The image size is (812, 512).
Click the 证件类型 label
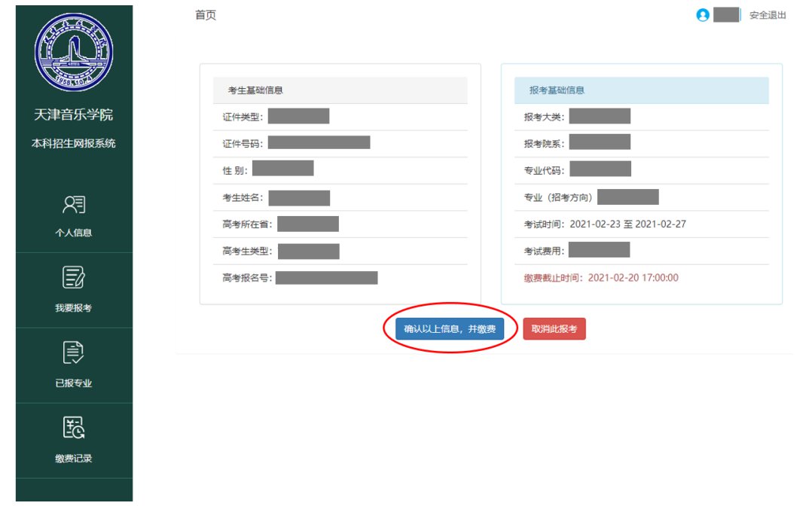243,117
